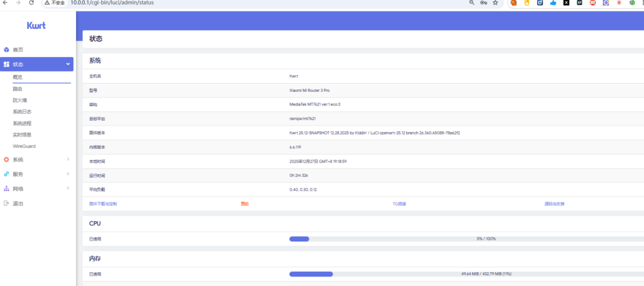Click the 网络 hierarchy icon

click(x=6, y=189)
